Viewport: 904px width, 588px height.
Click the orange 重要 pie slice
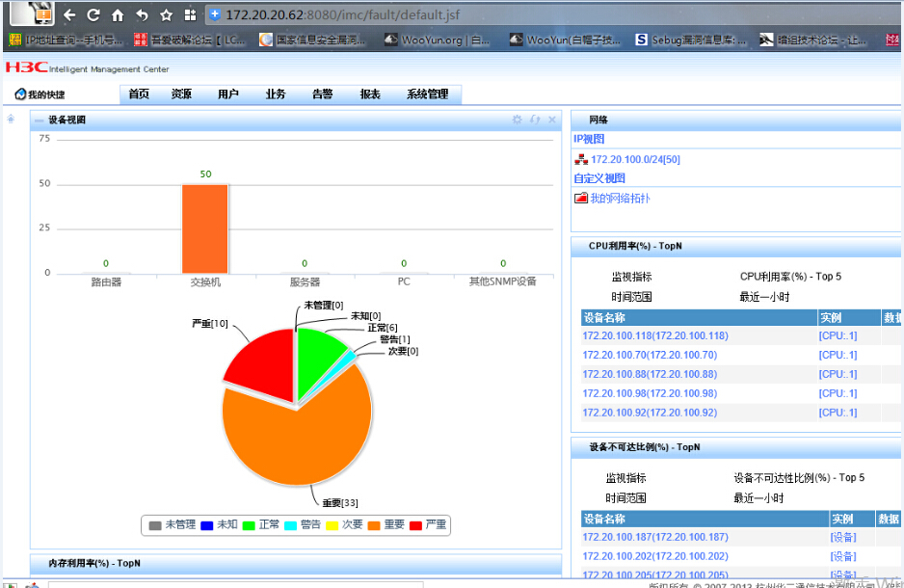pos(297,436)
